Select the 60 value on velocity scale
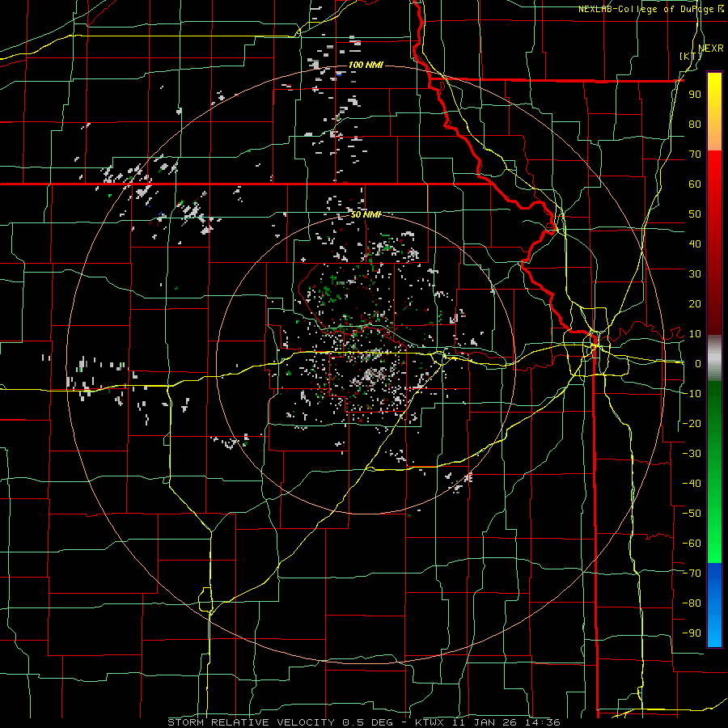 point(695,184)
